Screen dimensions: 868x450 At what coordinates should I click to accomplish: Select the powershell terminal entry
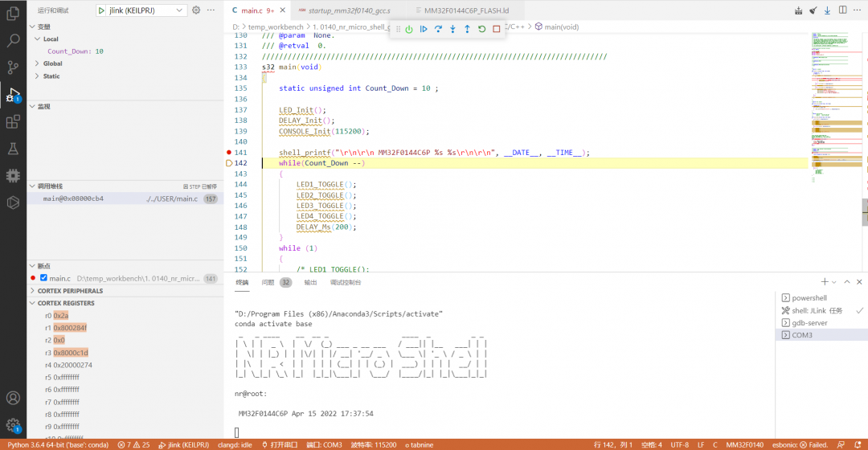coord(821,298)
